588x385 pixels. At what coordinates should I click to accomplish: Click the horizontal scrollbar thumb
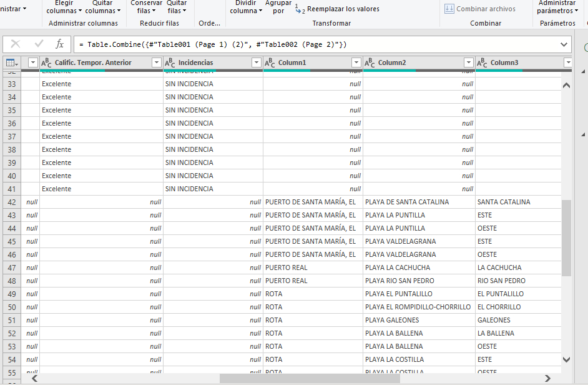[310, 378]
